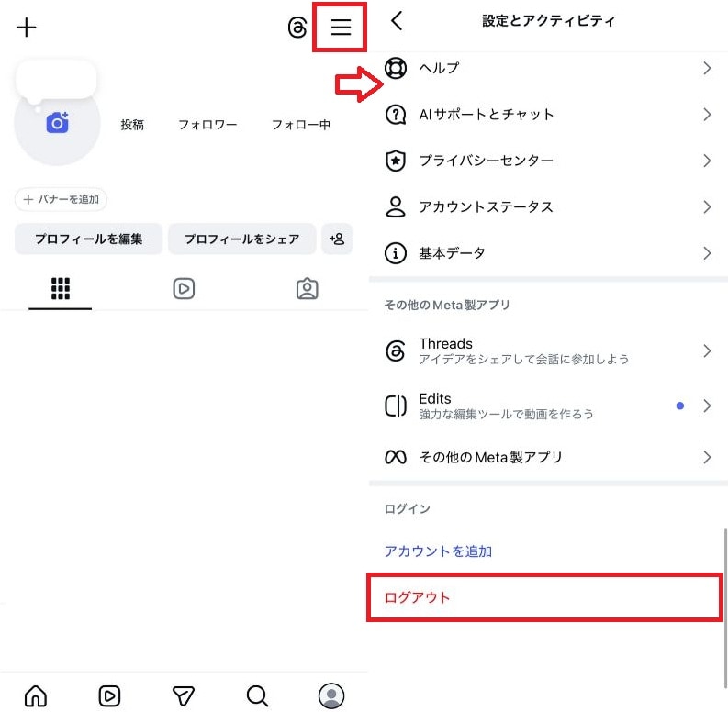Go to Home in bottom navigation
The height and width of the screenshot is (712, 728).
[x=36, y=695]
